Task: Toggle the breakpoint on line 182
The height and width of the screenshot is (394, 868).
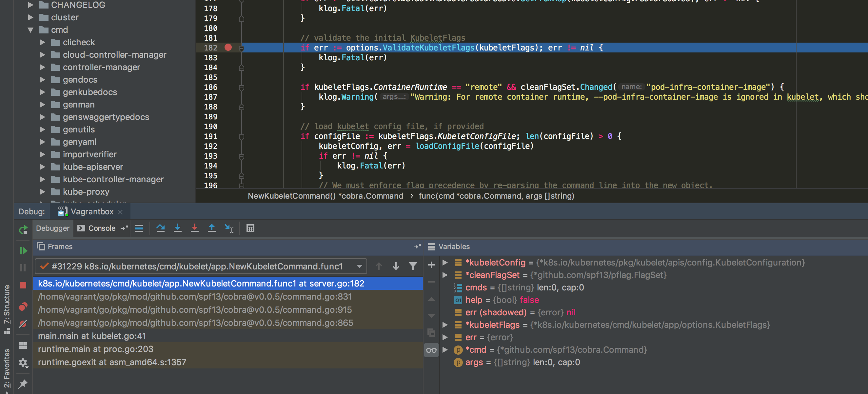Action: tap(228, 48)
